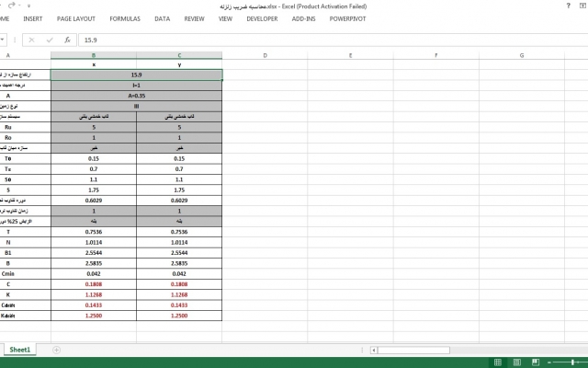Viewport: 588px width, 368px height.
Task: Go to the REVIEW tab
Action: pos(194,18)
